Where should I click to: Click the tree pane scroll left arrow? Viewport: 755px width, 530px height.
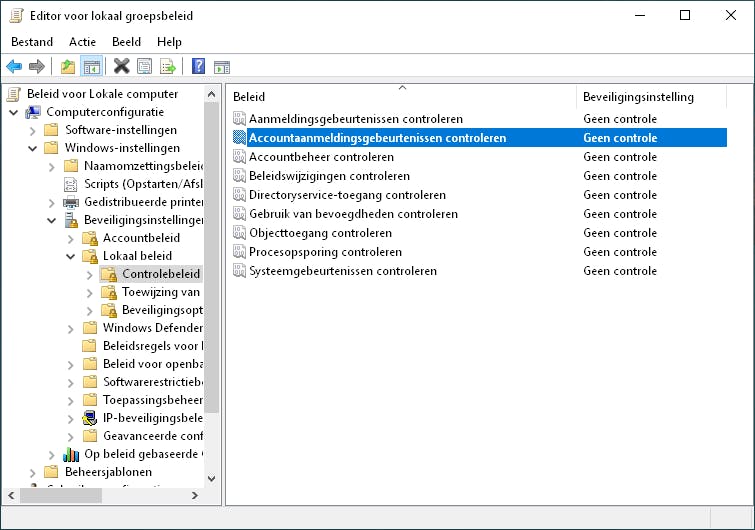coord(11,495)
